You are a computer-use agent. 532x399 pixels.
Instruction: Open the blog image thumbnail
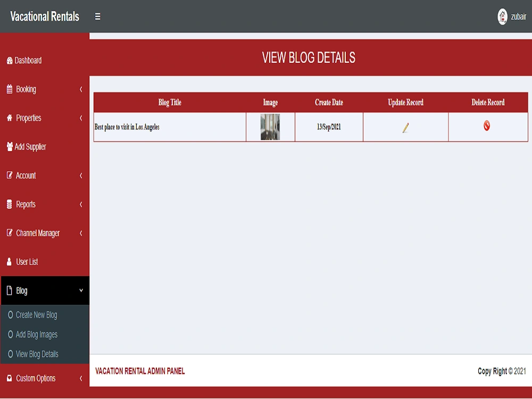pos(270,127)
